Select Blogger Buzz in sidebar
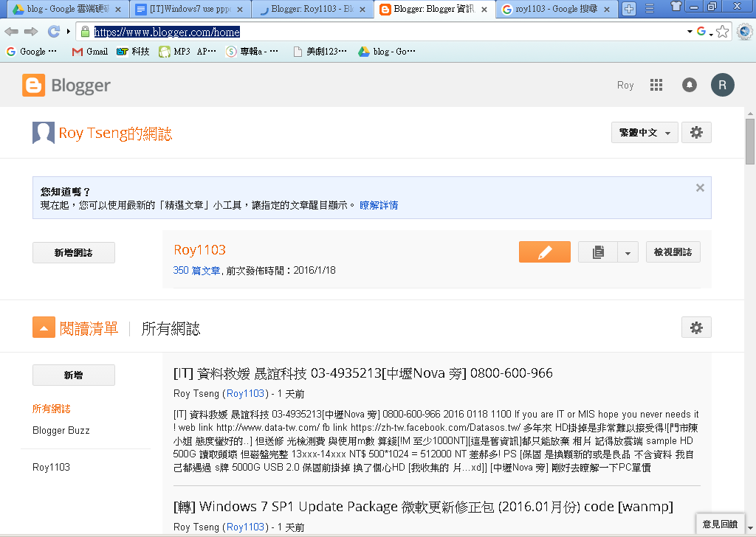Viewport: 756px width, 537px height. click(x=61, y=431)
